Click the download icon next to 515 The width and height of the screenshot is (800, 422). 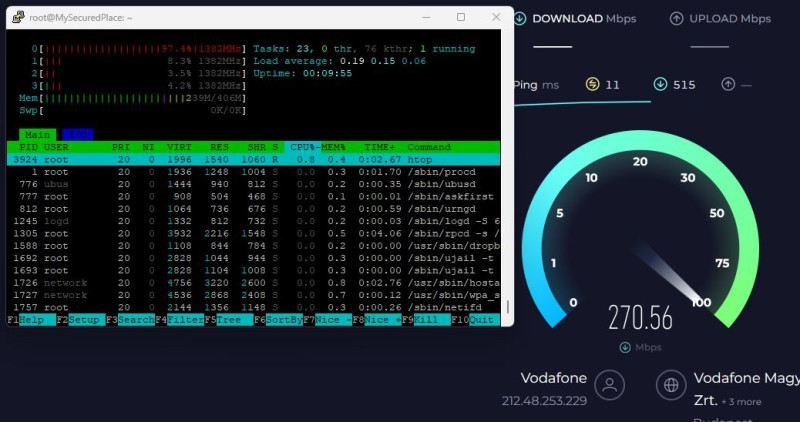(x=660, y=84)
